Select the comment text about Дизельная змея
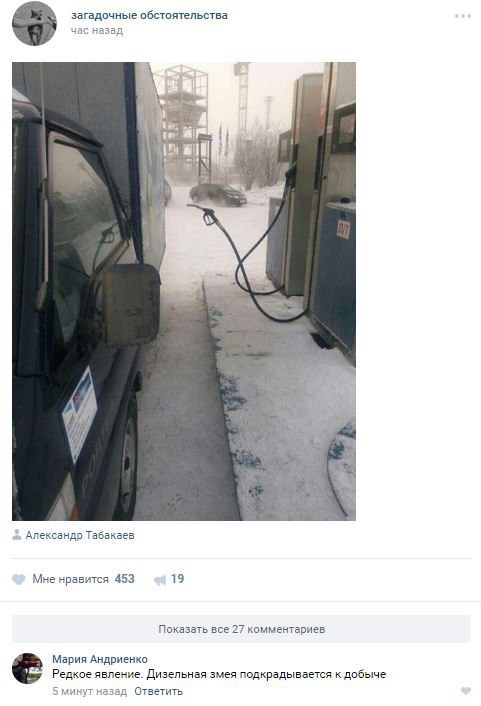 point(219,674)
